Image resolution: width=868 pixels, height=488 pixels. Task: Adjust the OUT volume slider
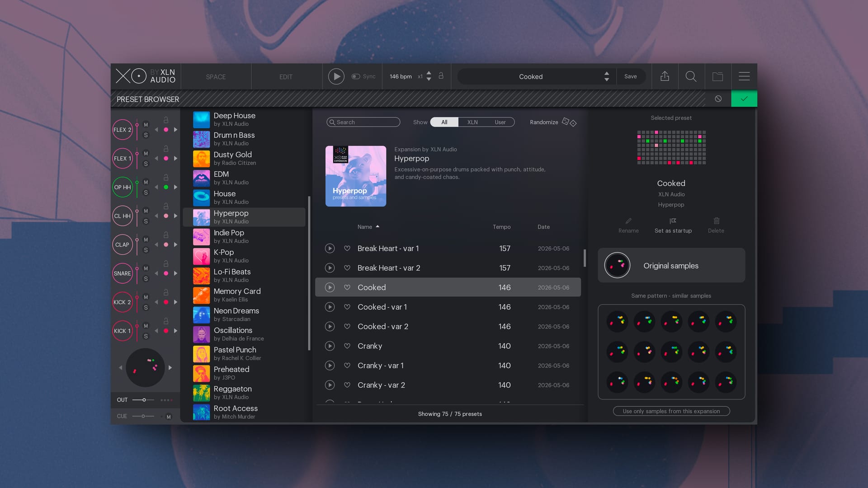coord(143,400)
